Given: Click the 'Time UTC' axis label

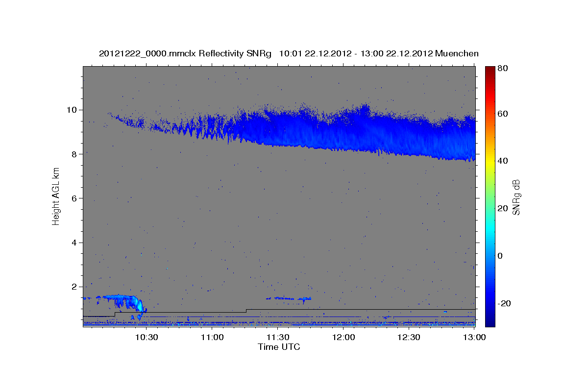Looking at the screenshot, I should 279,347.
